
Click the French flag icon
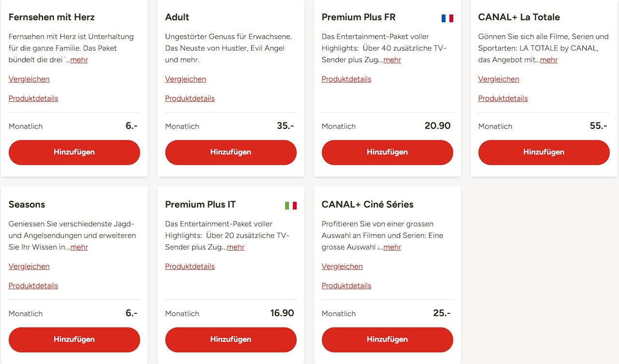click(x=447, y=18)
